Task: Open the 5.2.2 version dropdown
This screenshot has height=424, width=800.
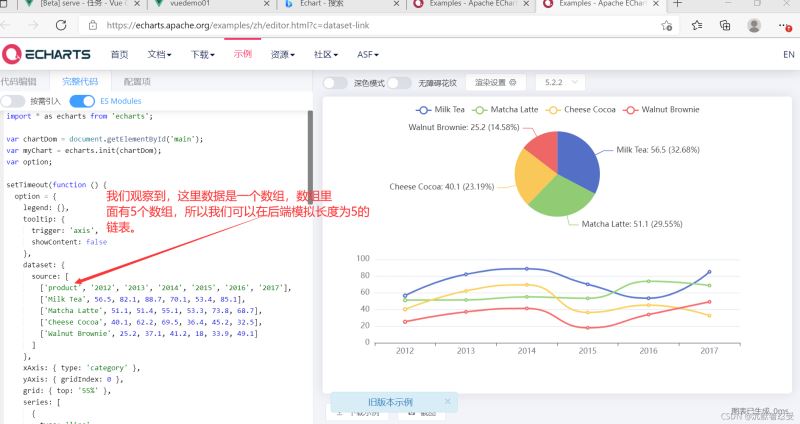Action: [x=560, y=82]
